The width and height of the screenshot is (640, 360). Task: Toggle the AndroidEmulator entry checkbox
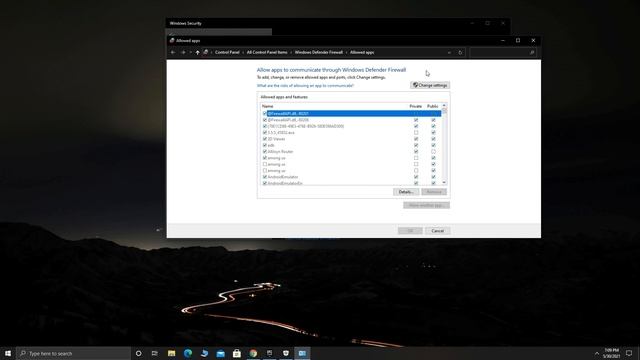(264, 177)
